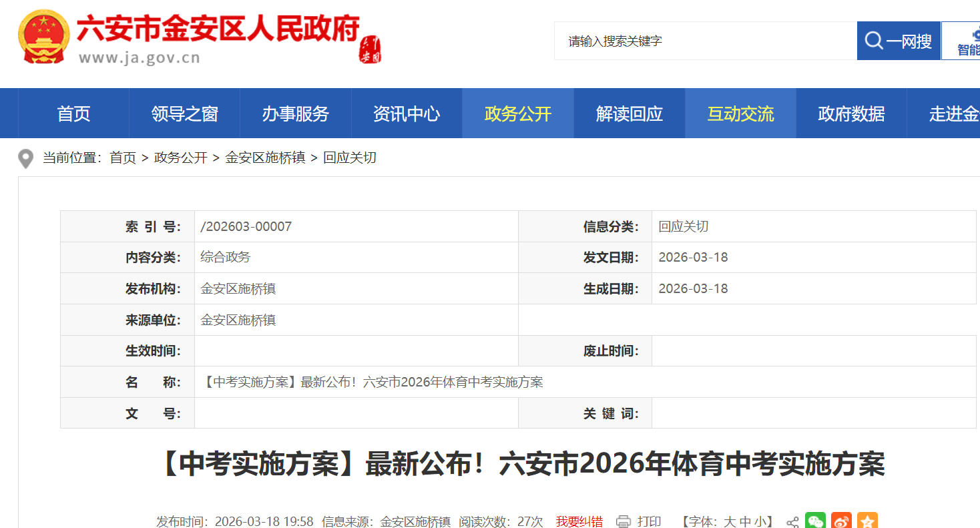This screenshot has width=980, height=528.
Task: Select 解读回应 navigation item
Action: pos(629,114)
